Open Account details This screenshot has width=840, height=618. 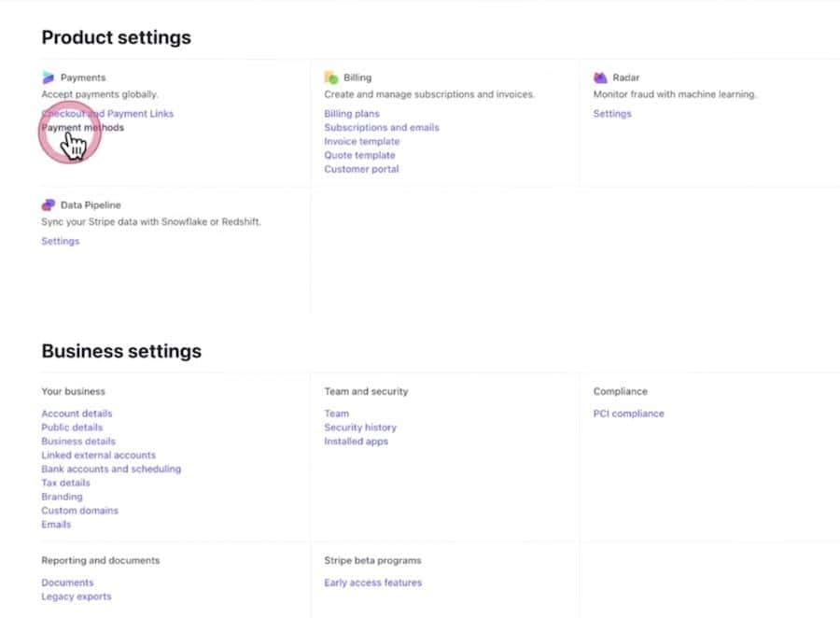pos(77,413)
